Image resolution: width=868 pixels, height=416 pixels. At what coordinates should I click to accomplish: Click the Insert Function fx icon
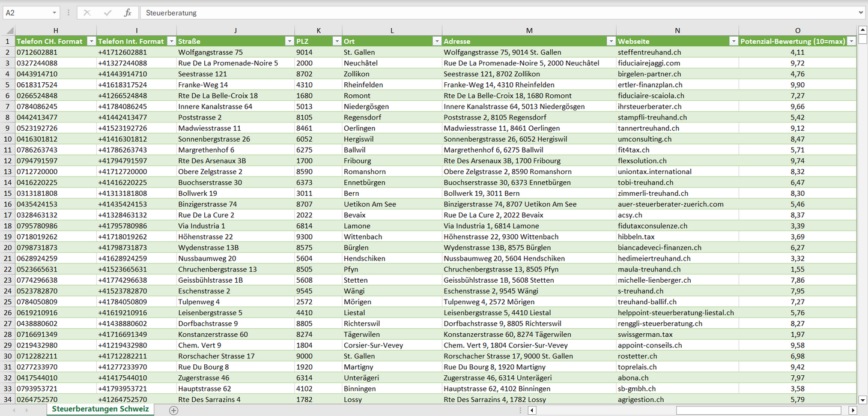(x=127, y=13)
